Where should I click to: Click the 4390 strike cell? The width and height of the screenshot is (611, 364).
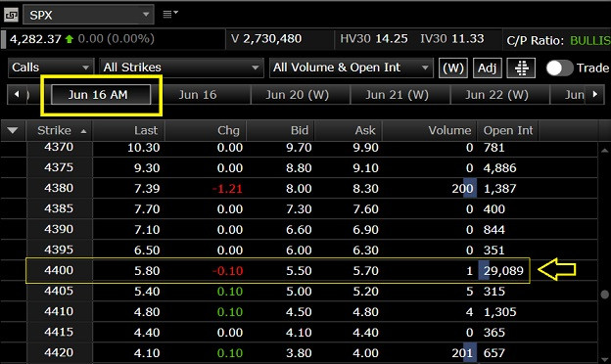click(x=59, y=229)
